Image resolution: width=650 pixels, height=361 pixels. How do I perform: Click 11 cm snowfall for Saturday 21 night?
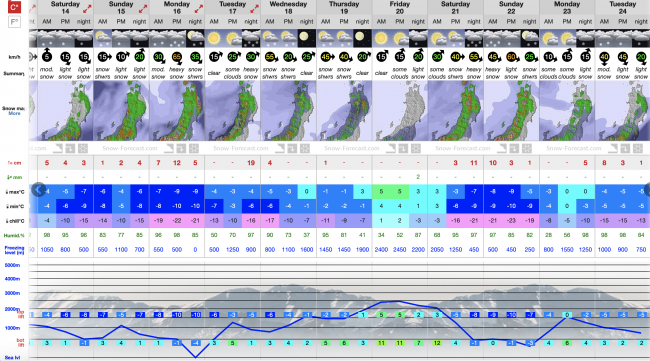click(x=474, y=163)
